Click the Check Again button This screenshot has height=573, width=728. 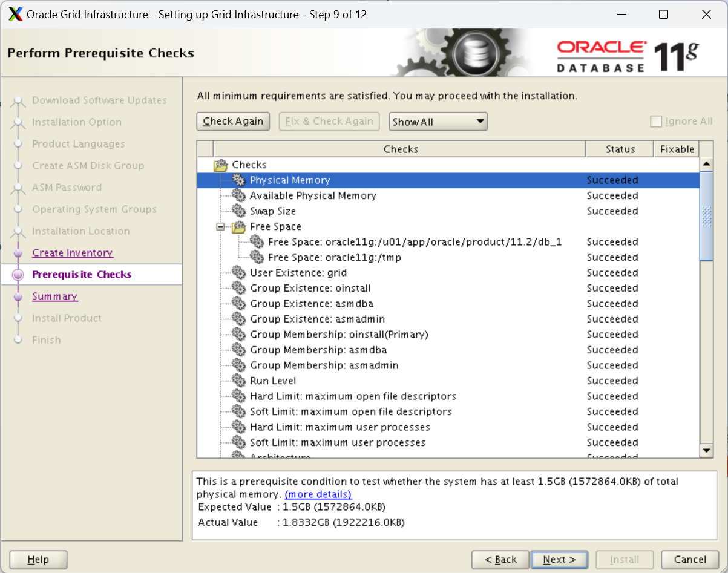tap(233, 122)
